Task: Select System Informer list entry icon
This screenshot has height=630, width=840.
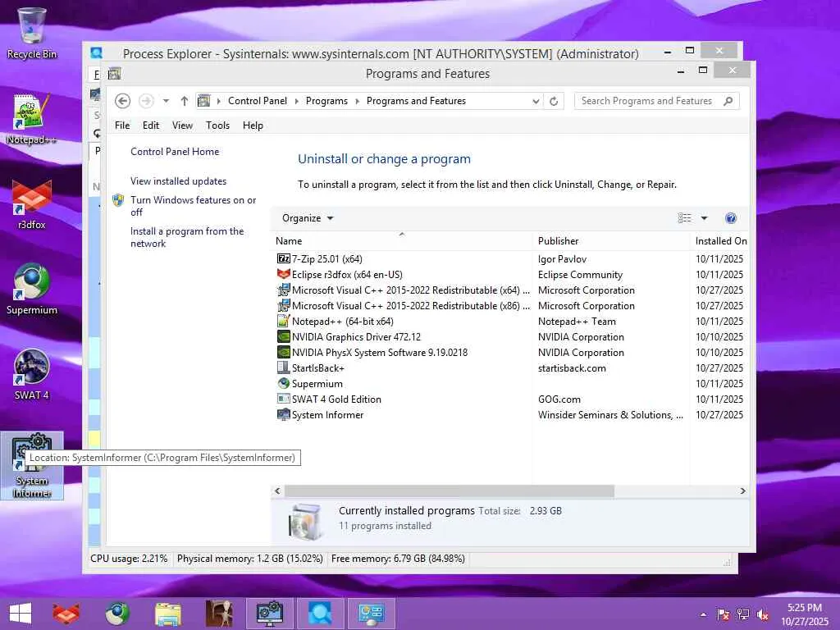Action: (x=283, y=414)
